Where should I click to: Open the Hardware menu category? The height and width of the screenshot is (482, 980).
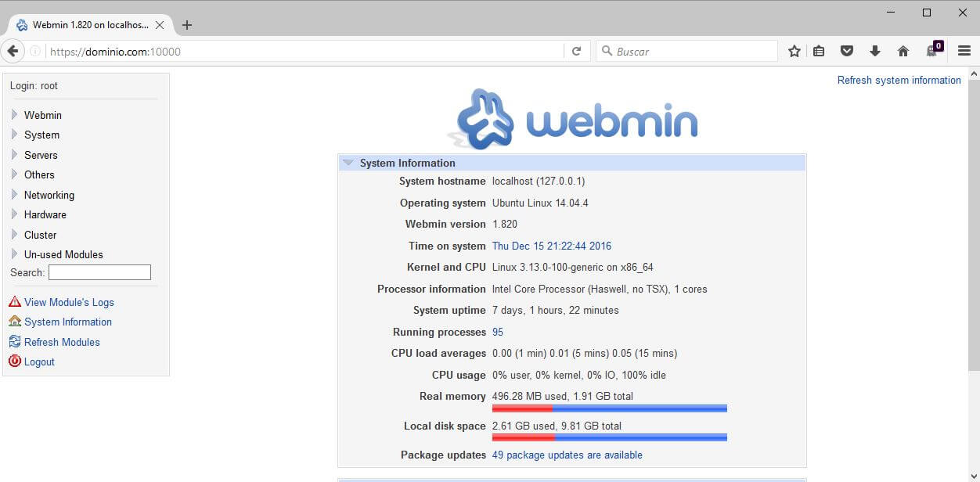click(45, 214)
